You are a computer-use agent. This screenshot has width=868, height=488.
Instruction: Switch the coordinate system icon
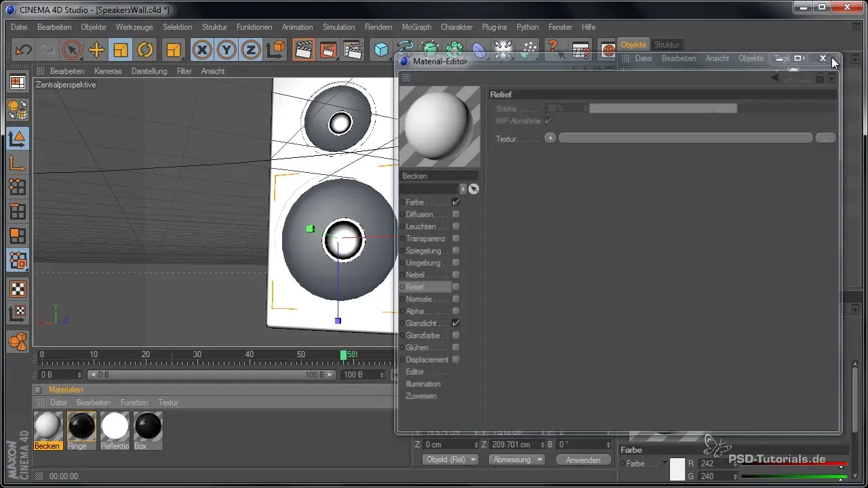coord(275,49)
